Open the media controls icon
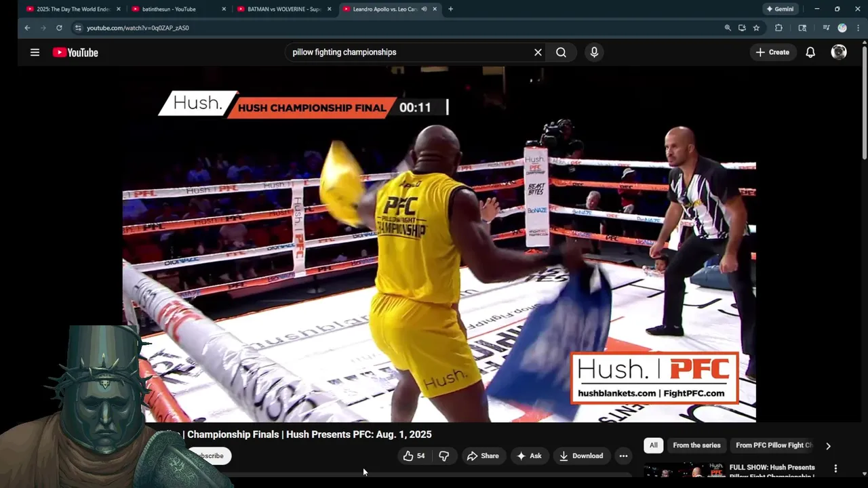Screen dimensions: 868x488 click(826, 28)
